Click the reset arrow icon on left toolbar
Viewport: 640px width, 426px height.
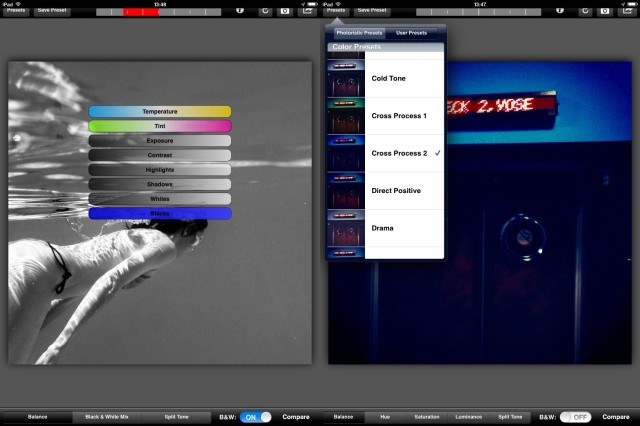[265, 10]
